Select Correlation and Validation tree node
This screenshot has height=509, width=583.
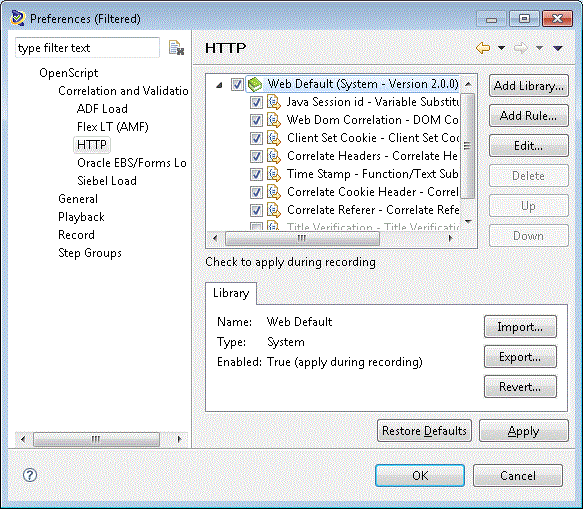123,91
